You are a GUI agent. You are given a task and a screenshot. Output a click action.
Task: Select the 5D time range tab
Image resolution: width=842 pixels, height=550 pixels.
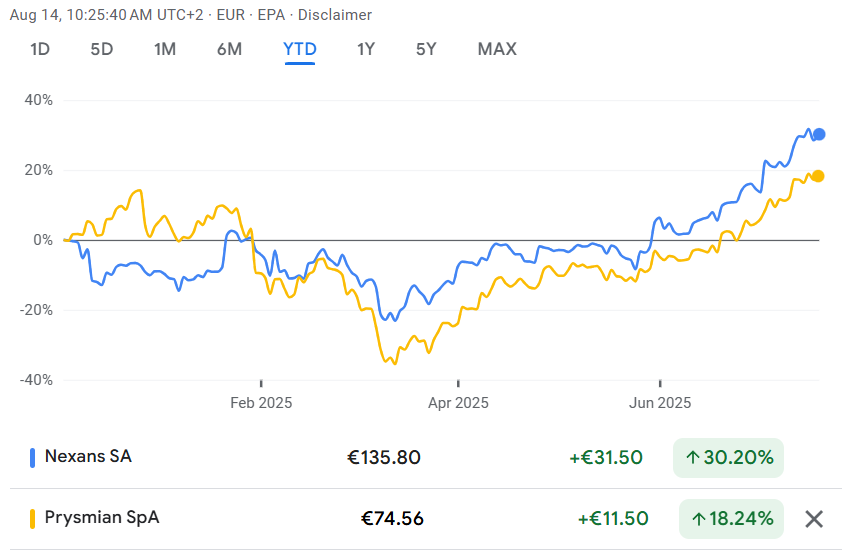(101, 49)
